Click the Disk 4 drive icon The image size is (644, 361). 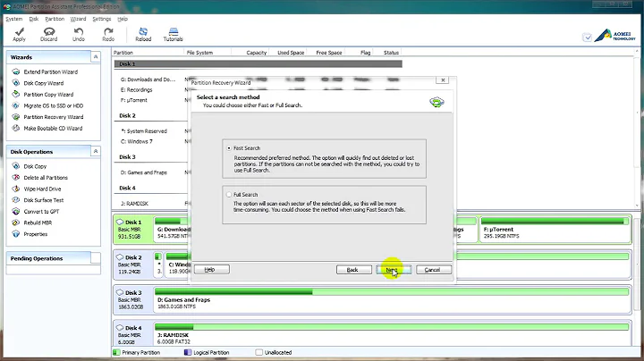click(120, 328)
